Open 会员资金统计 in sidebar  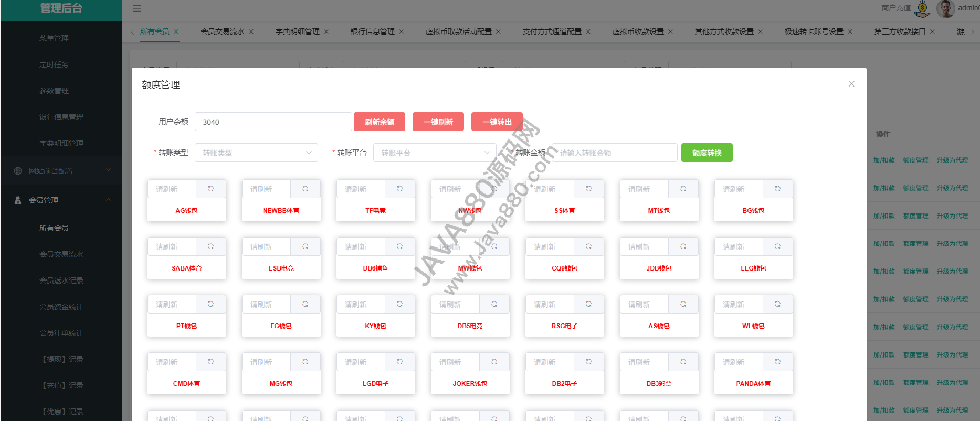[61, 307]
